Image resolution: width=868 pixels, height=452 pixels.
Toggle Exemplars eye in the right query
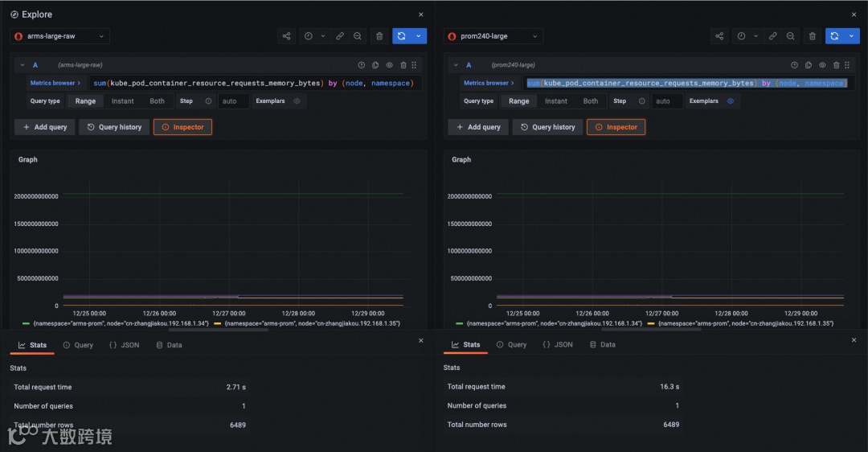[x=730, y=101]
